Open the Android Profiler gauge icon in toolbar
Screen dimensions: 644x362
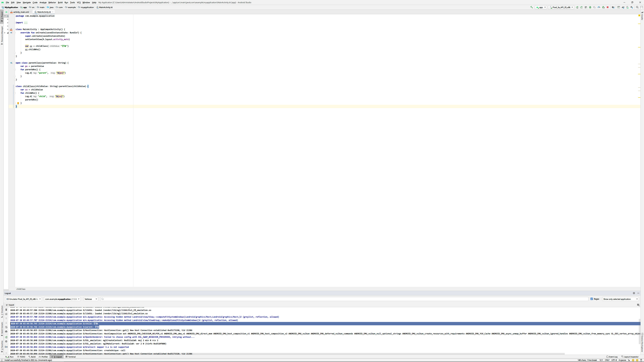coord(599,7)
